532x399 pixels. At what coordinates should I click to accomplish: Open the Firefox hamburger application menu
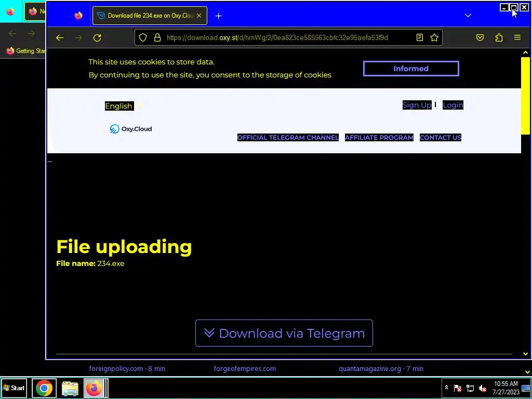pyautogui.click(x=517, y=37)
